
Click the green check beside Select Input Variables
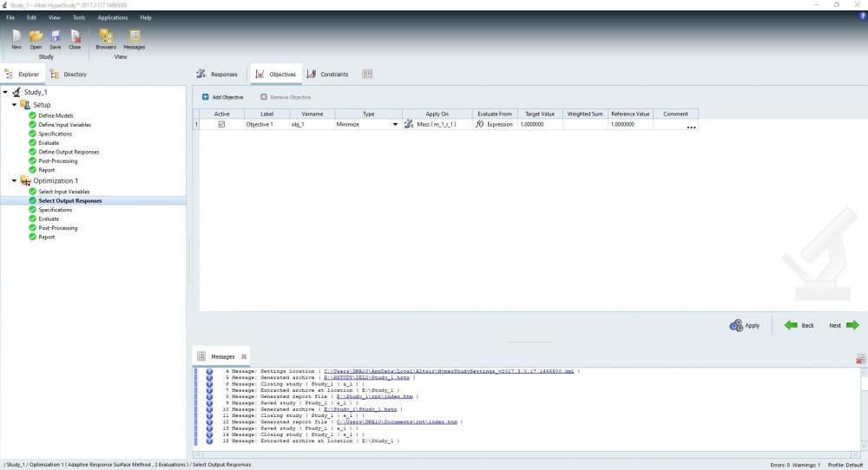tap(33, 192)
